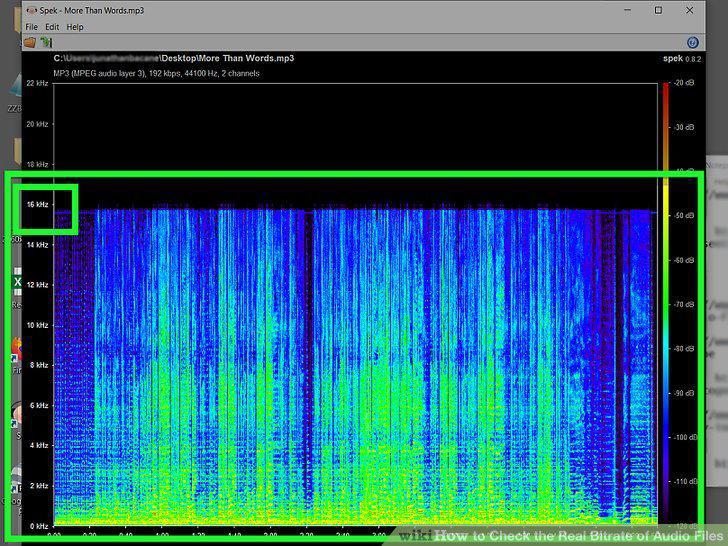Open the Help menu
The height and width of the screenshot is (546, 728).
[75, 27]
